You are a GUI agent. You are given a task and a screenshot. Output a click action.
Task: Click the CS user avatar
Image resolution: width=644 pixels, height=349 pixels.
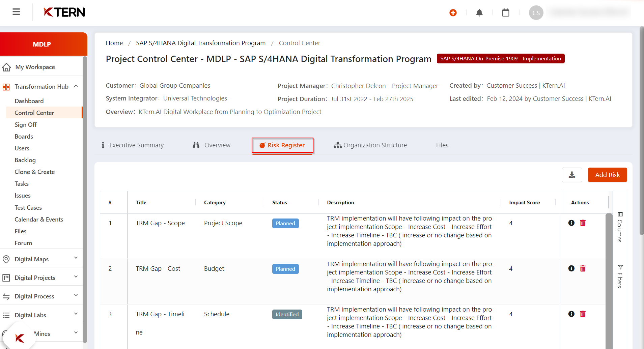[536, 13]
